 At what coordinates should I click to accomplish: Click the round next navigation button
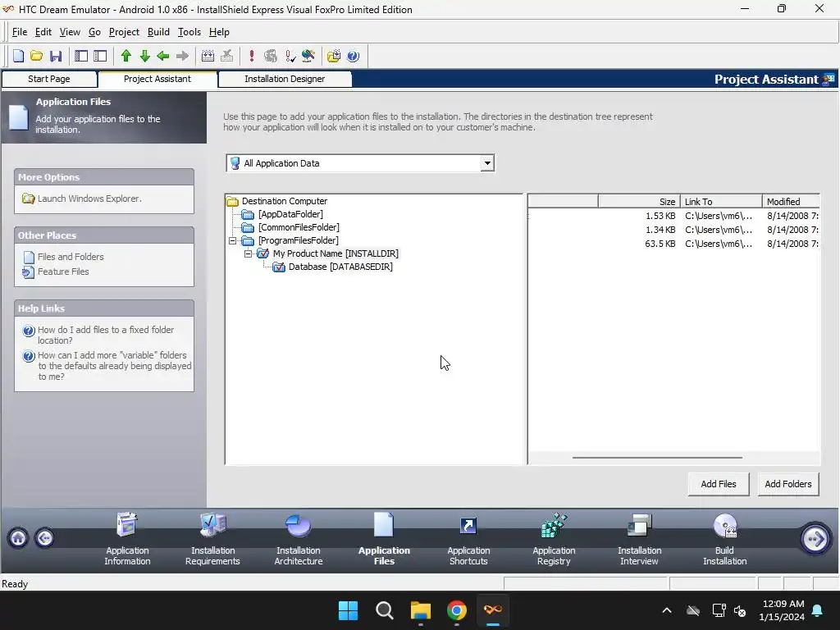coord(815,538)
